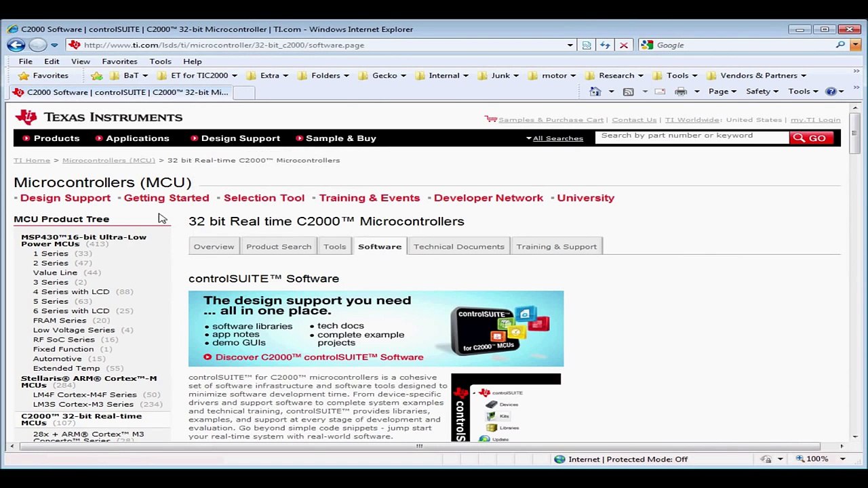Open the Getting Started link
This screenshot has height=488, width=868.
[166, 198]
